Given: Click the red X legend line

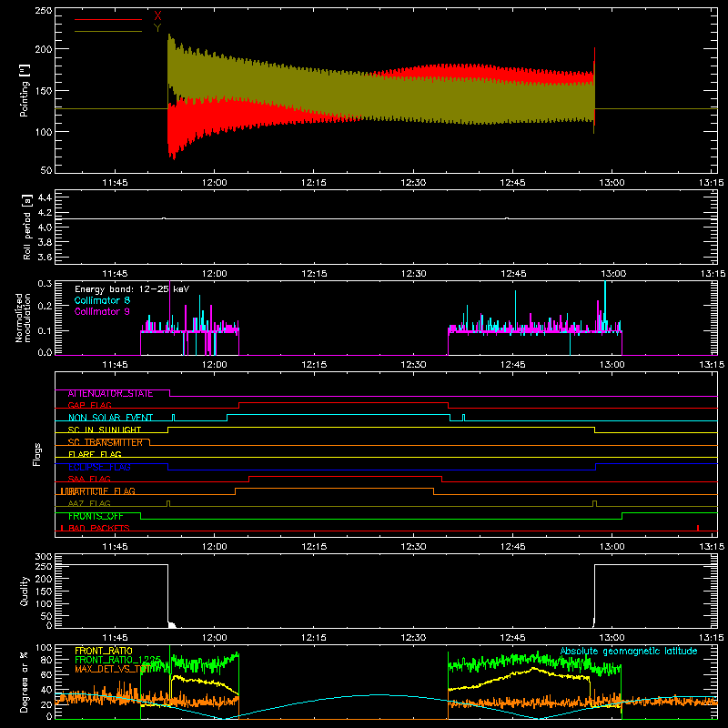Looking at the screenshot, I should [x=107, y=19].
